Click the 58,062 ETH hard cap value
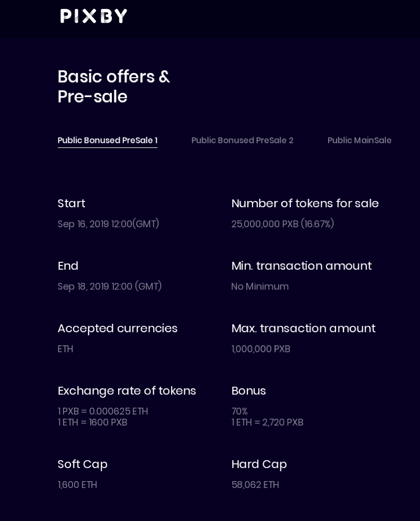 pyautogui.click(x=255, y=485)
